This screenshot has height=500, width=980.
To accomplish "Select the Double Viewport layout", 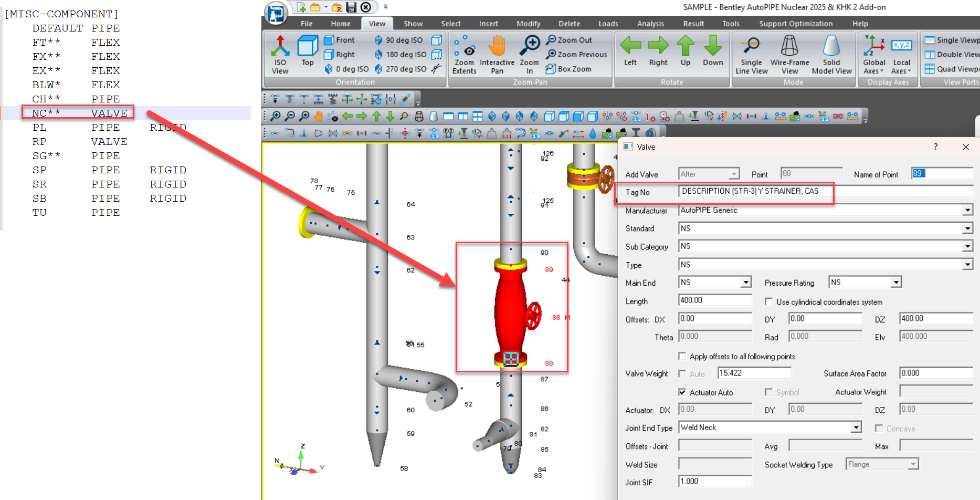I will [x=952, y=55].
